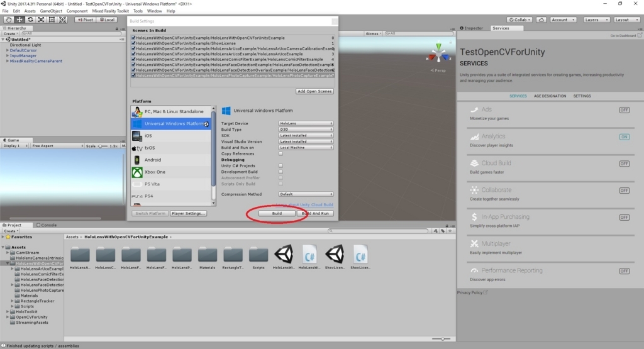
Task: Toggle the HoloLensArUcoExample scene checkbox
Action: (133, 54)
